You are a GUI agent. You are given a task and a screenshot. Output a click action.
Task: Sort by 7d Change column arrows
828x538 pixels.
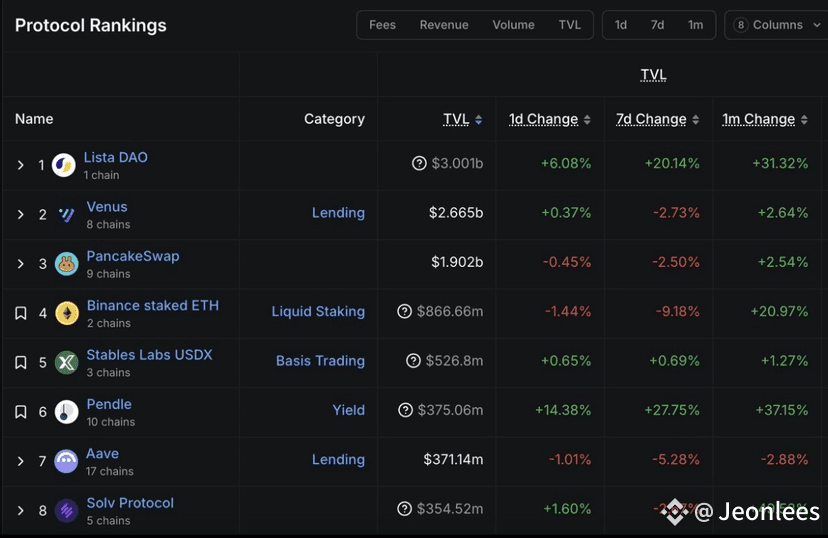click(695, 120)
